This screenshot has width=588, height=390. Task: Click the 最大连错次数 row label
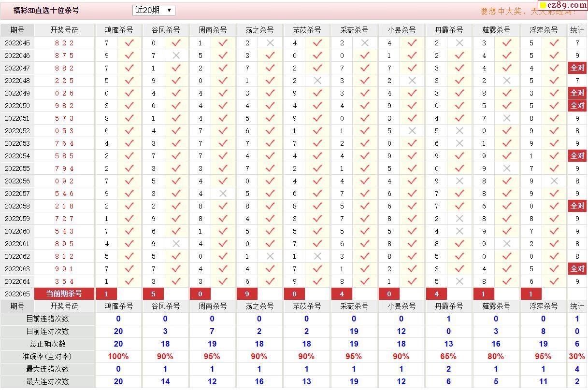pyautogui.click(x=47, y=369)
